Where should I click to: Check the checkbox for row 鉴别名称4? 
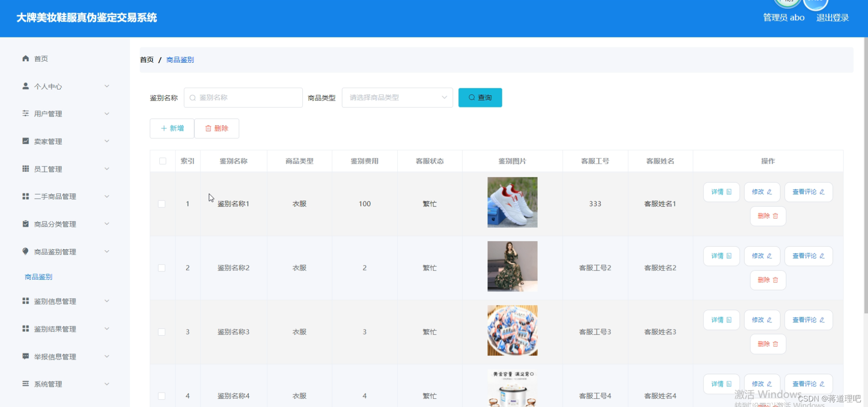pyautogui.click(x=162, y=396)
